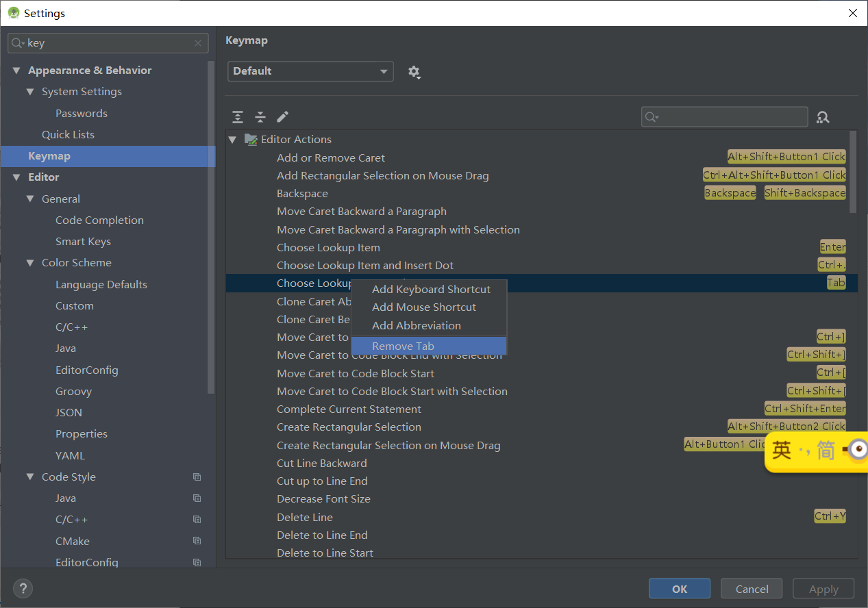Choose Add Keyboard Shortcut in the menu
868x608 pixels.
[x=430, y=289]
